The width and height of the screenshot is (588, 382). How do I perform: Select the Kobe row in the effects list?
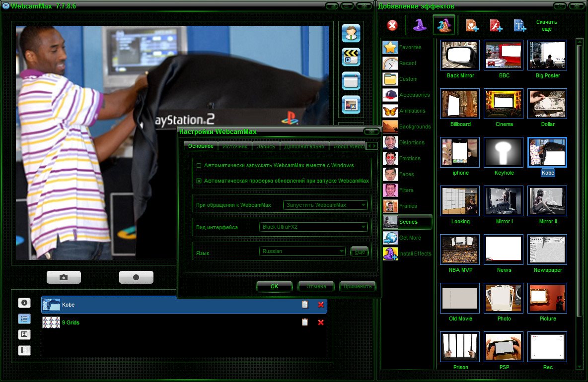pos(184,305)
